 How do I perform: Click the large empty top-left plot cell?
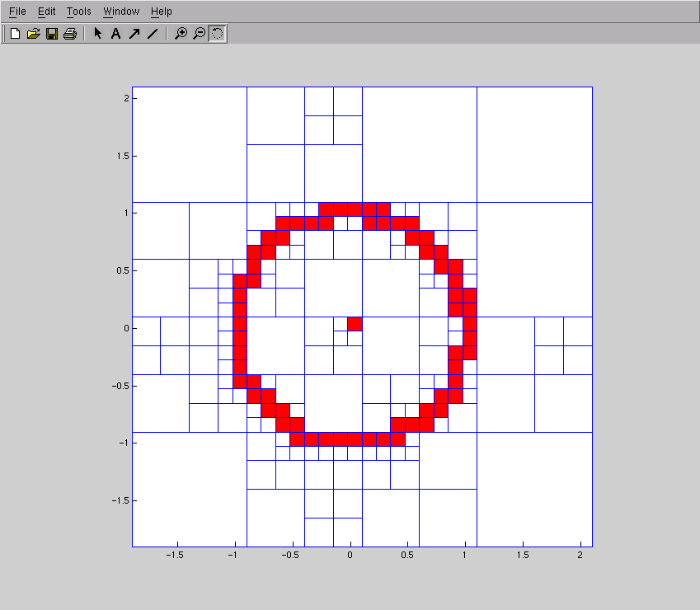tap(190, 144)
